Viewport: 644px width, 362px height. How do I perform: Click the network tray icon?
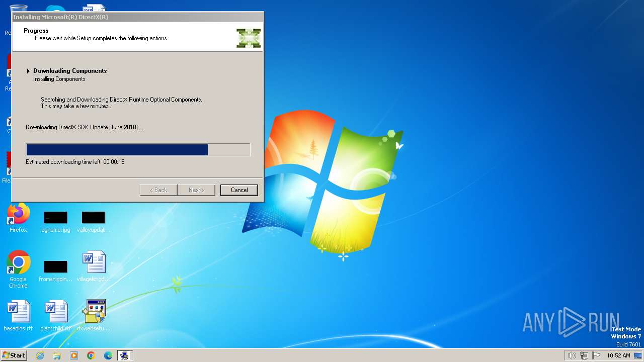tap(584, 355)
